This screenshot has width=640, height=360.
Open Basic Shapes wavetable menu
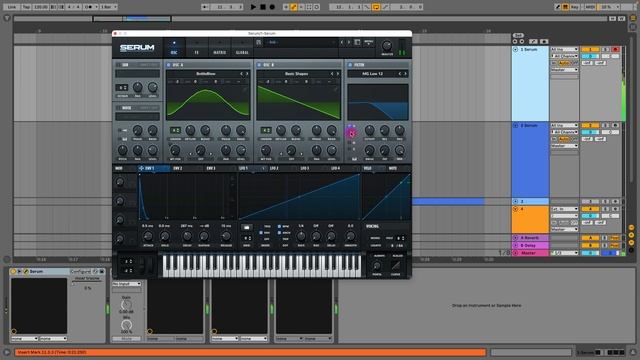[296, 74]
